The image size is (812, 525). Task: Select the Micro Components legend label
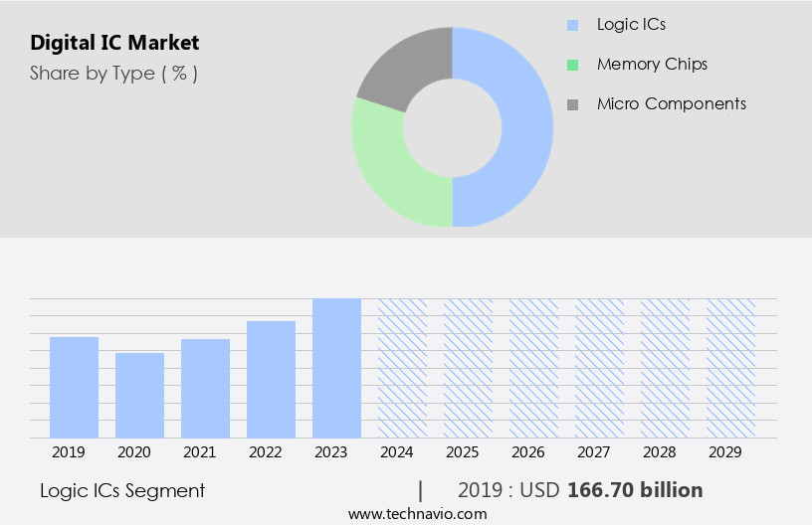pos(671,103)
